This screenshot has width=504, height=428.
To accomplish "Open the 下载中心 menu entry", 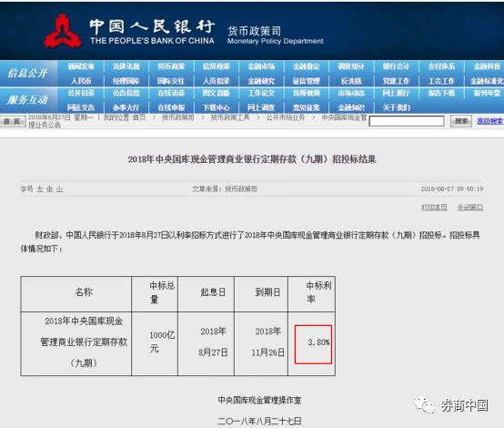I will [216, 107].
